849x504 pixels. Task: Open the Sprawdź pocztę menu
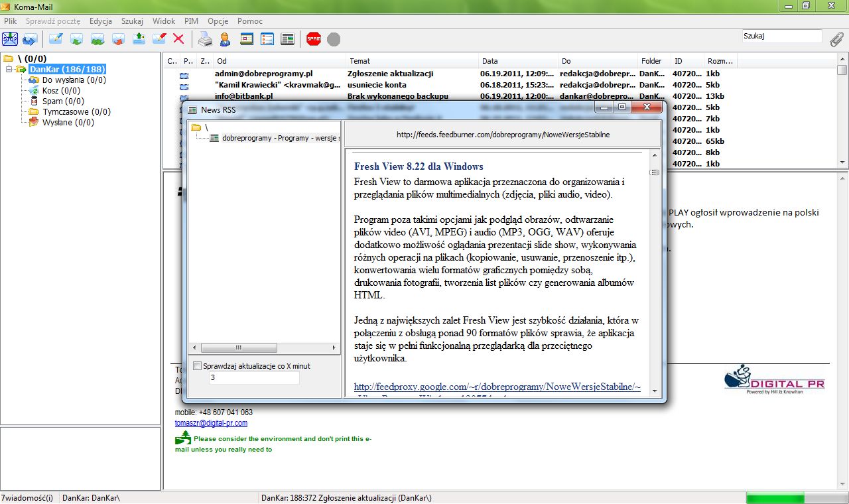coord(53,21)
